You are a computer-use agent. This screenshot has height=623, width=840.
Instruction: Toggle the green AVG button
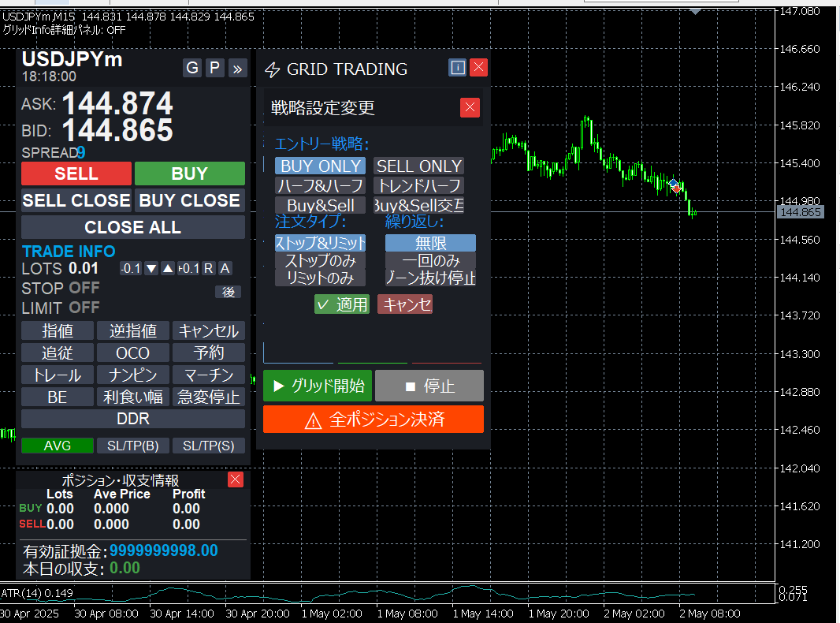click(x=58, y=446)
